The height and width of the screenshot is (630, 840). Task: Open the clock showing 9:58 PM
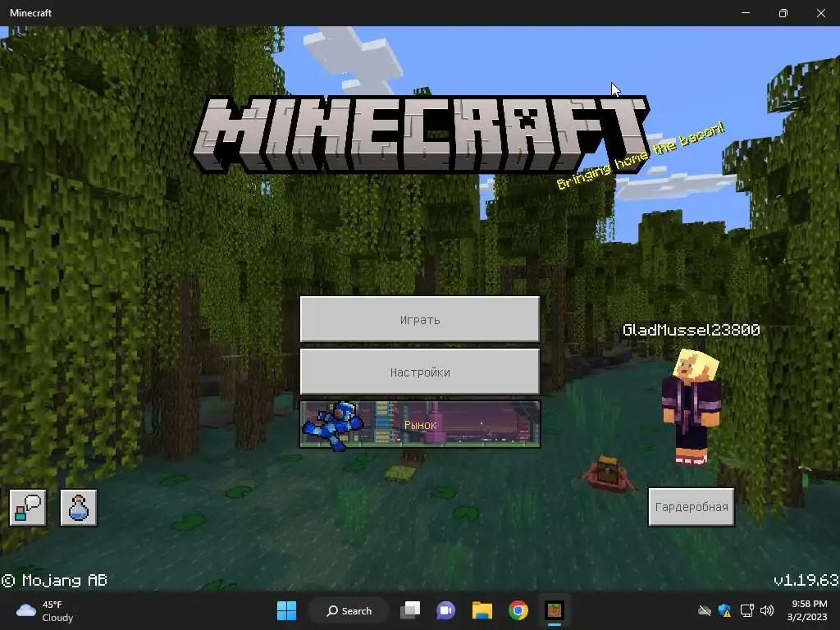click(x=807, y=610)
